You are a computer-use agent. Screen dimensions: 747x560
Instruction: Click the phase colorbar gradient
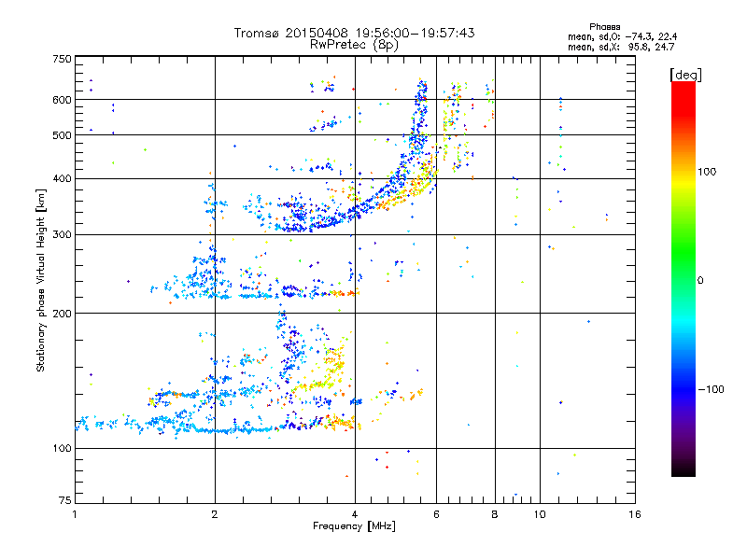(x=684, y=278)
